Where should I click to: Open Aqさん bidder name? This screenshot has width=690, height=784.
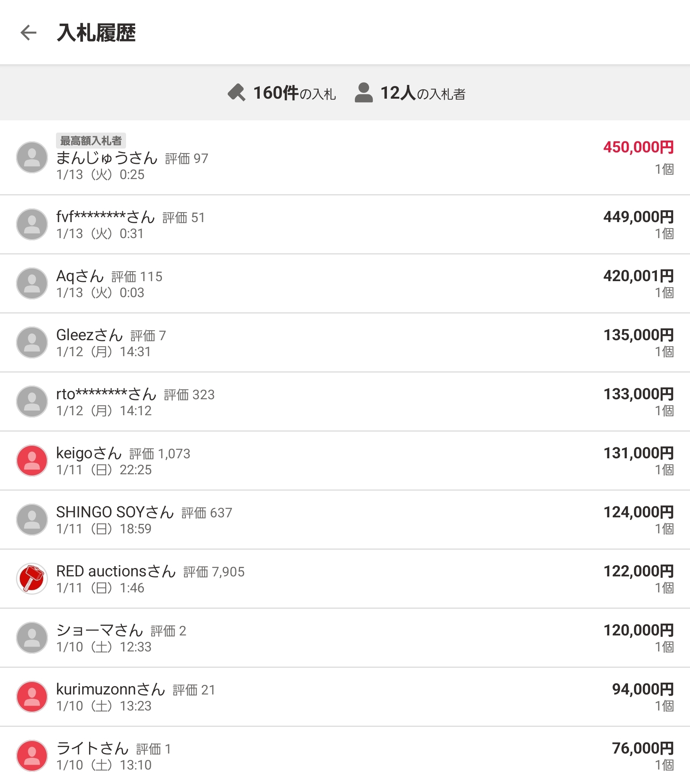click(x=80, y=276)
